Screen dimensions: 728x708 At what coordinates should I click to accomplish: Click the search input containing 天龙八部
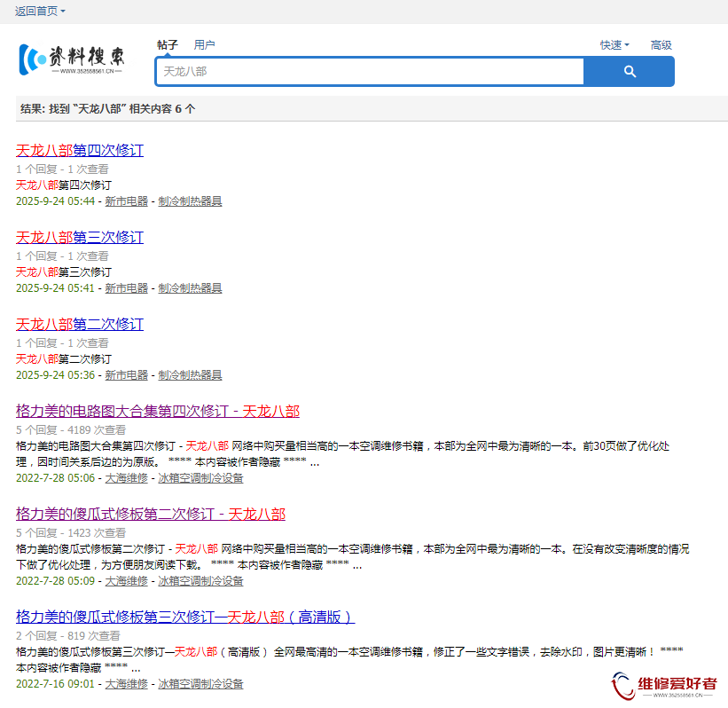click(369, 72)
